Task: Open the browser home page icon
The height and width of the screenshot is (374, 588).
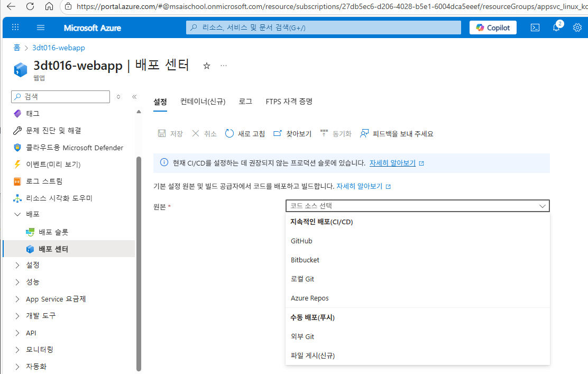Action: [x=49, y=6]
